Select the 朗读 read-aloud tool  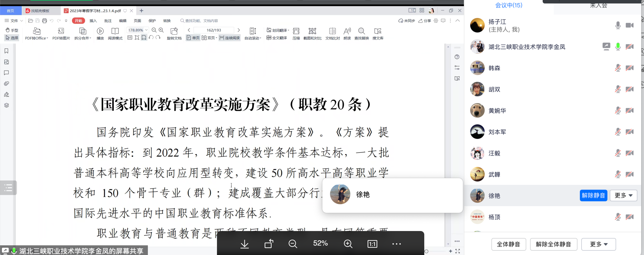[x=347, y=33]
